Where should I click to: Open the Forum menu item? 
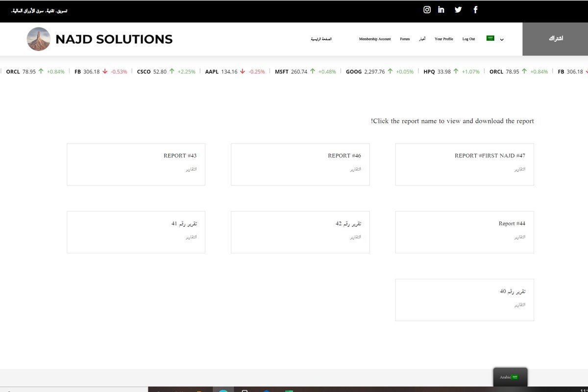[405, 39]
